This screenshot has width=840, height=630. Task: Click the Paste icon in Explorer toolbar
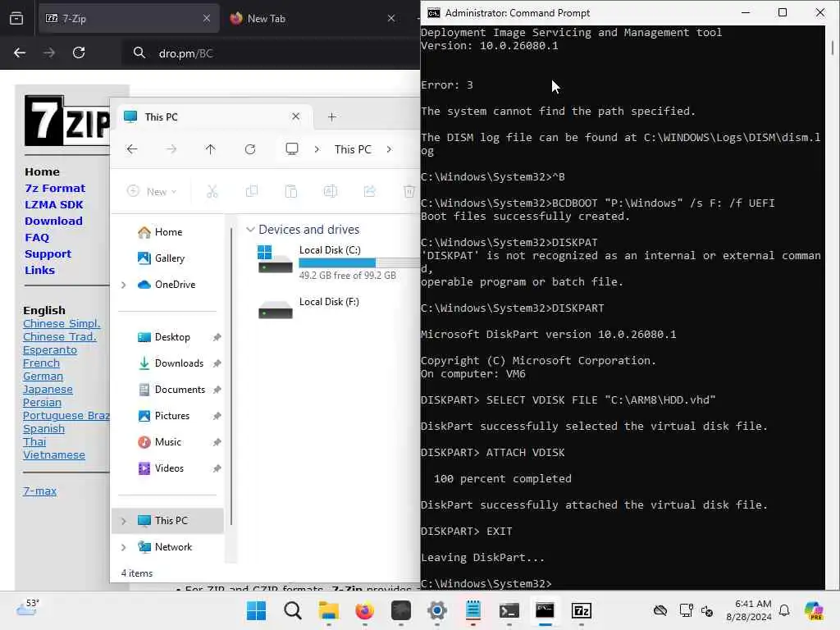click(291, 191)
